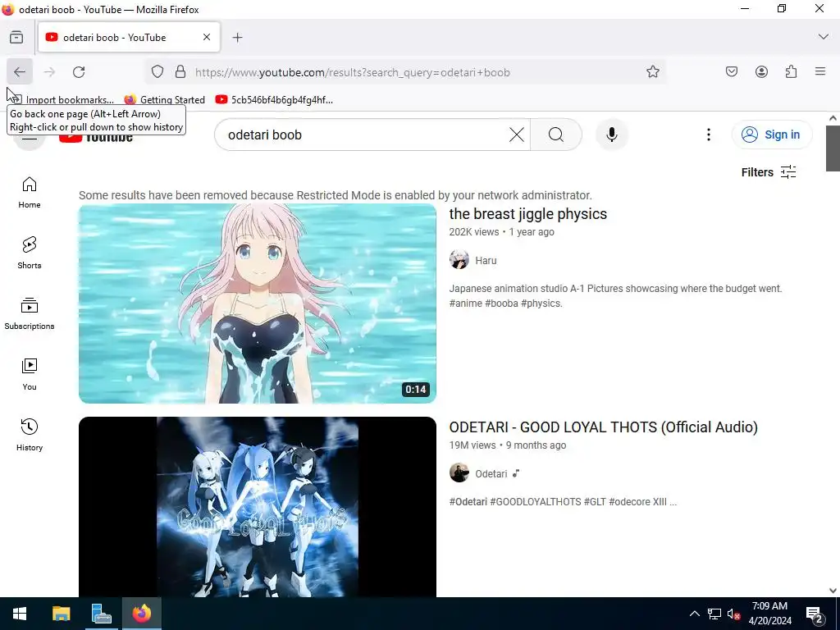
Task: Open Firefox application hamburger menu
Action: click(x=820, y=71)
